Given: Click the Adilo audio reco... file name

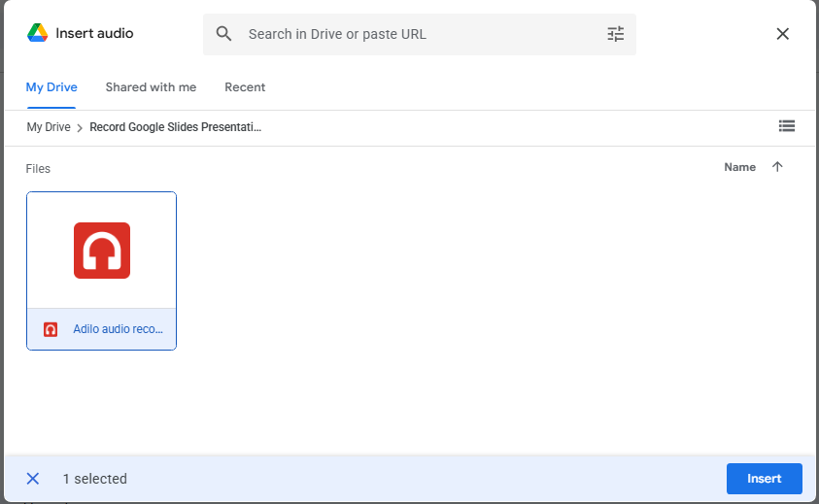Looking at the screenshot, I should pos(119,329).
